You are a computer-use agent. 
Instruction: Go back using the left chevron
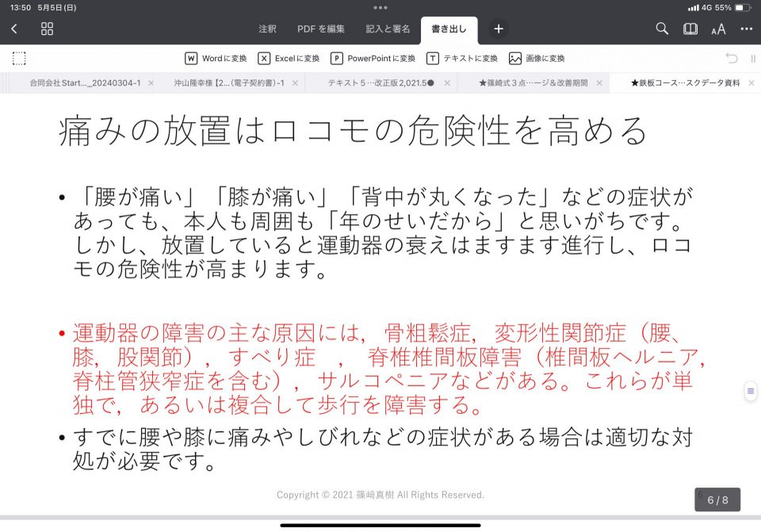point(14,29)
